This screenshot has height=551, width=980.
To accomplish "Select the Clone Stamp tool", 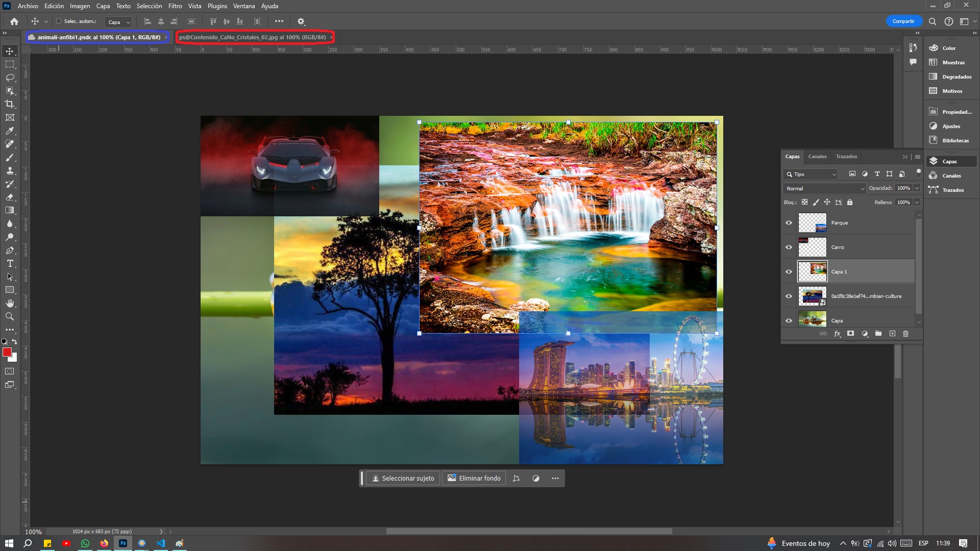I will coord(10,171).
